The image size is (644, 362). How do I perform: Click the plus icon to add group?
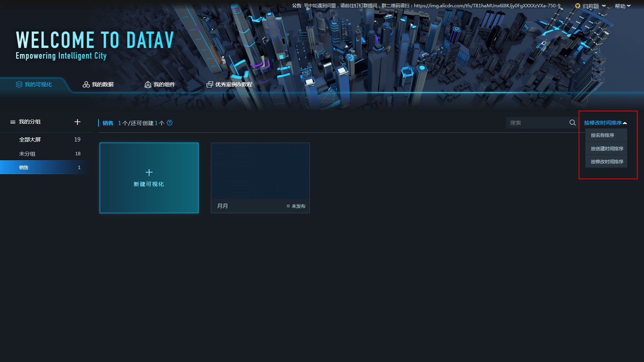pos(77,122)
